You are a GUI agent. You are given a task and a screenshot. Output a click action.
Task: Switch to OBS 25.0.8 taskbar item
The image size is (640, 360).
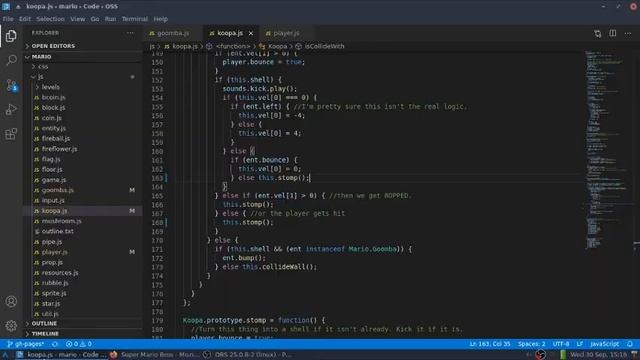[248, 355]
